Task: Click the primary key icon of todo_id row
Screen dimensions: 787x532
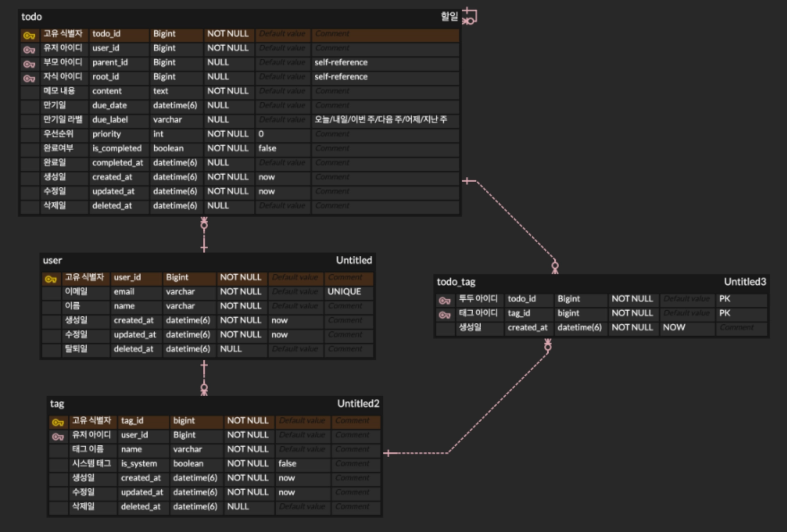Action: pyautogui.click(x=29, y=35)
